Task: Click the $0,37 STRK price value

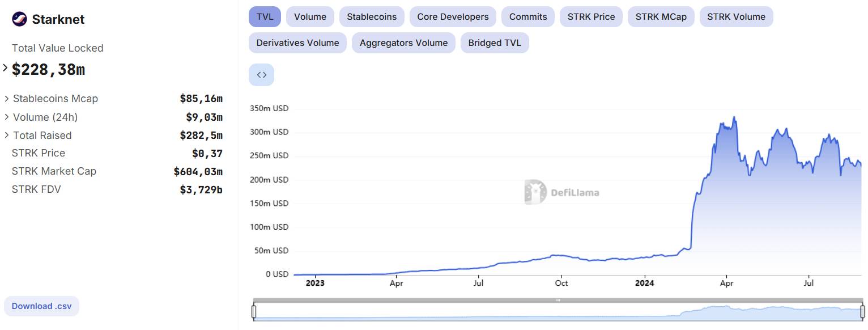Action: coord(207,153)
